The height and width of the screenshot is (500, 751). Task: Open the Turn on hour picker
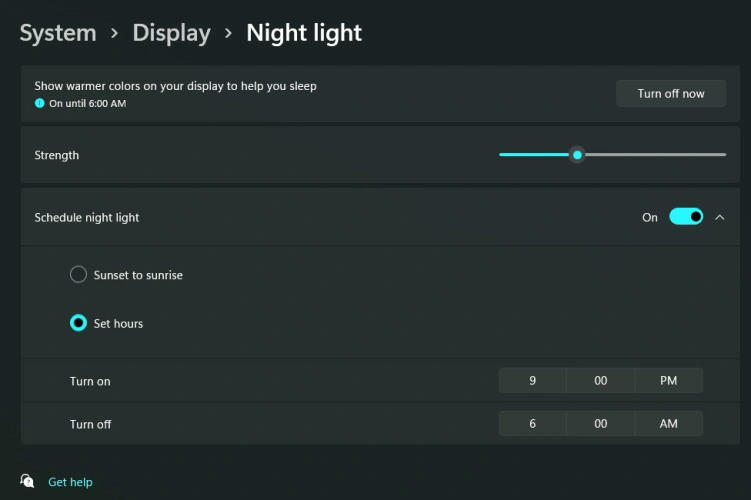pyautogui.click(x=532, y=381)
